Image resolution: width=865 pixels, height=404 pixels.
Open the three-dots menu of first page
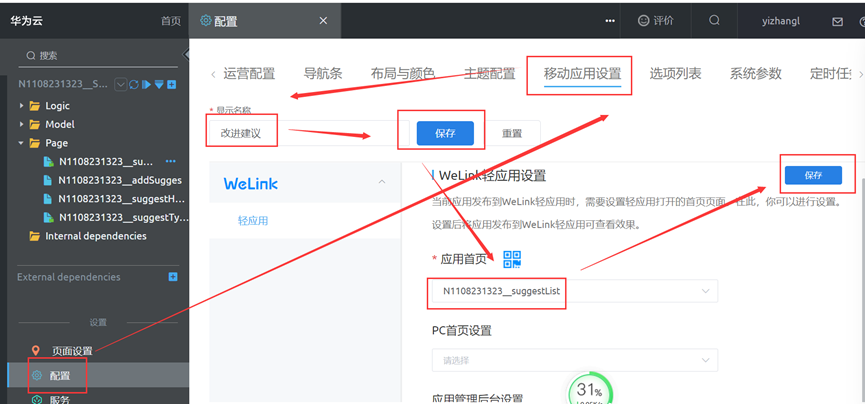tap(170, 161)
